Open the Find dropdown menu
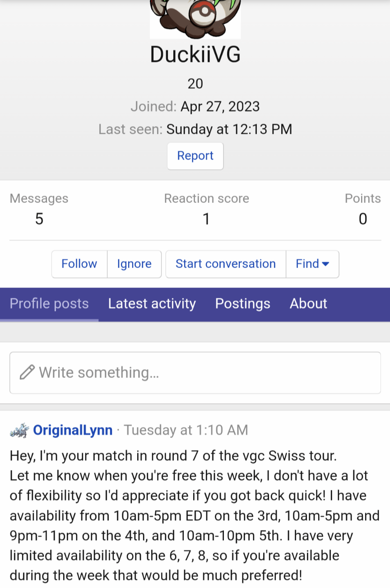The image size is (390, 588). 312,264
